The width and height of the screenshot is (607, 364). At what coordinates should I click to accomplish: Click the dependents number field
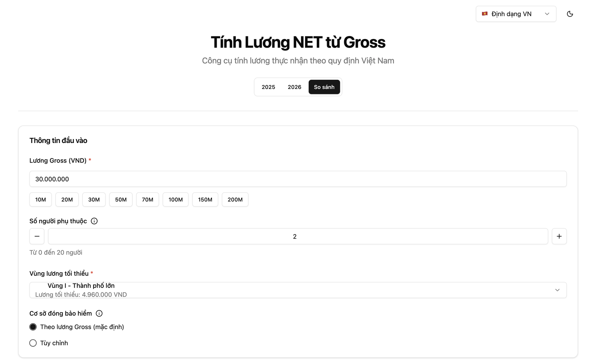tap(298, 236)
